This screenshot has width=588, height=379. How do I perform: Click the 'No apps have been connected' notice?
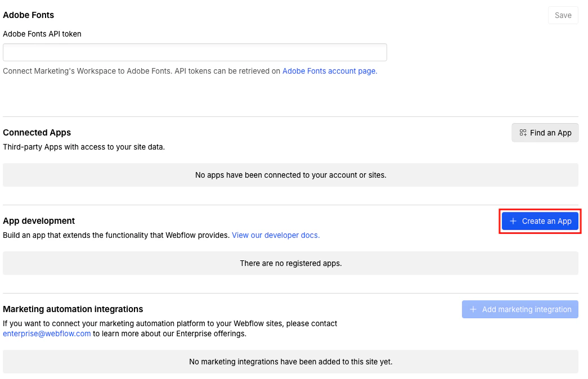(x=290, y=175)
